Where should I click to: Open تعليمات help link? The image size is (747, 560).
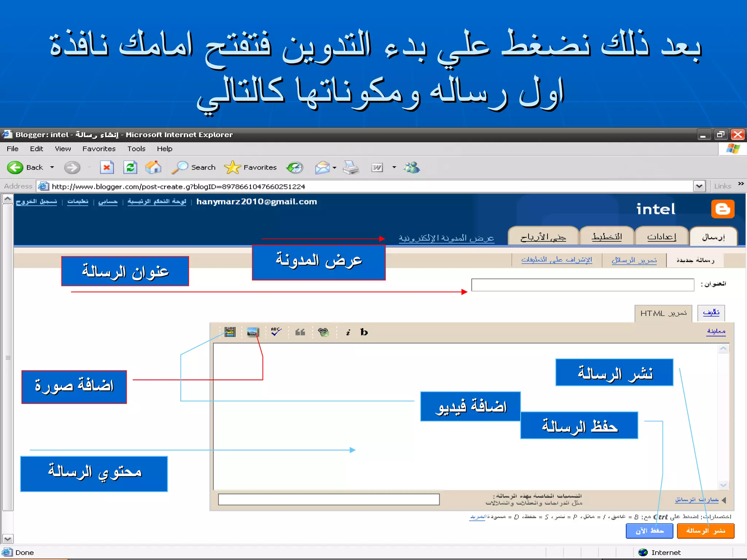78,202
